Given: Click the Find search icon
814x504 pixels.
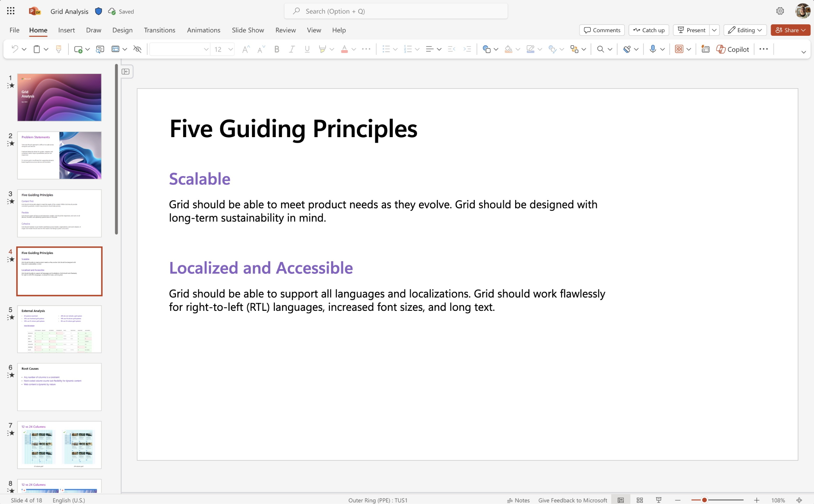Looking at the screenshot, I should click(x=600, y=49).
